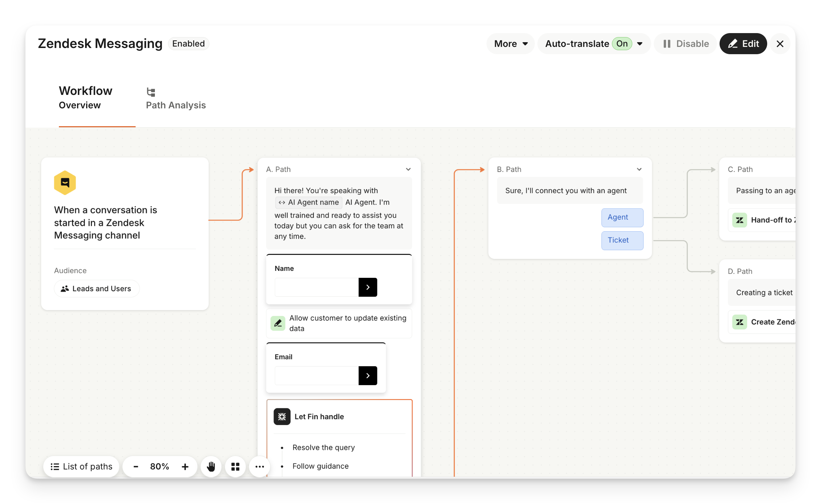This screenshot has height=504, width=821.
Task: Click the Zendesk icon in D. Path
Action: coord(740,322)
